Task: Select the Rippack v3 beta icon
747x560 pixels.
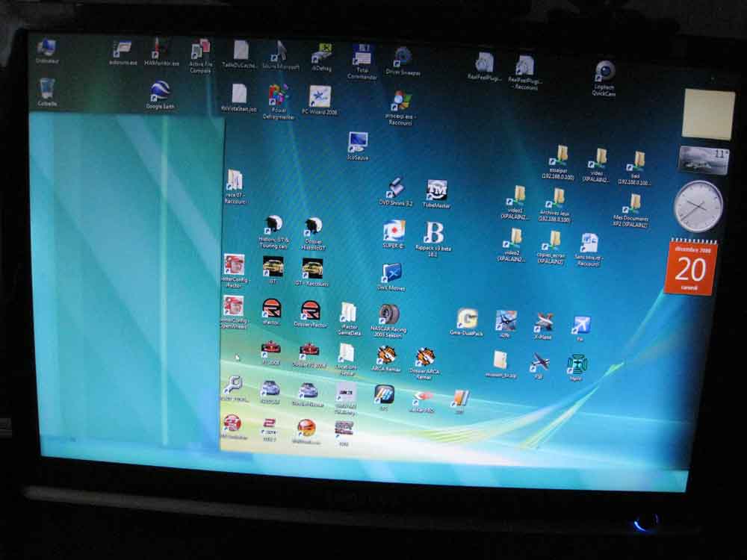Action: [x=433, y=240]
